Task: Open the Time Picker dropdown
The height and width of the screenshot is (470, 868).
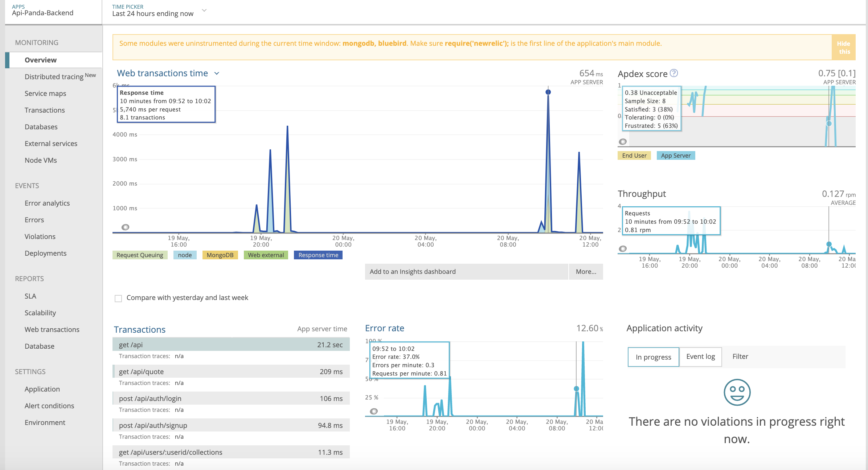Action: tap(204, 11)
